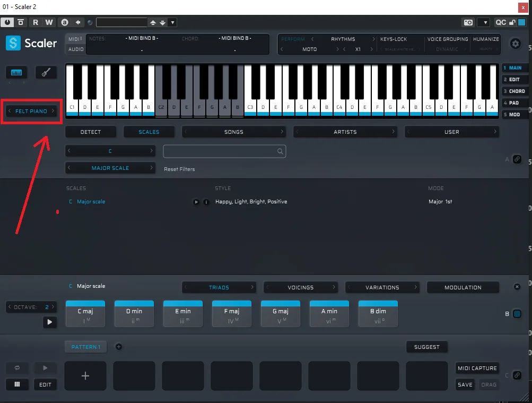Switch to the guitar view icon
The image size is (532, 403).
tap(46, 72)
